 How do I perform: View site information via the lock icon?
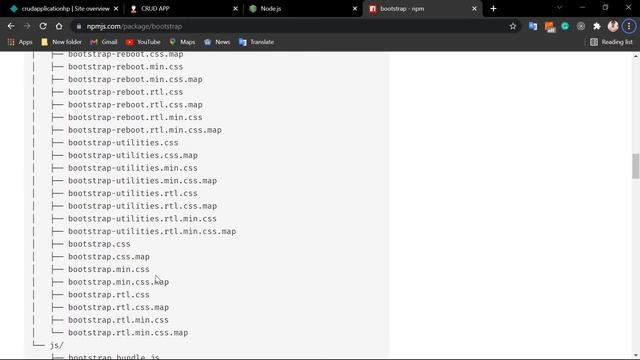[x=79, y=27]
